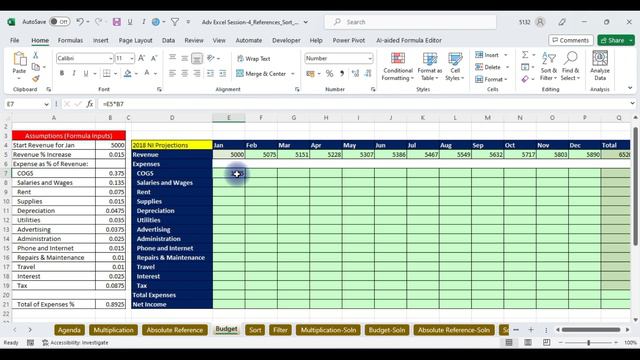Viewport: 640px width, 360px height.
Task: Open Find & Select magnifier
Action: coord(570,66)
